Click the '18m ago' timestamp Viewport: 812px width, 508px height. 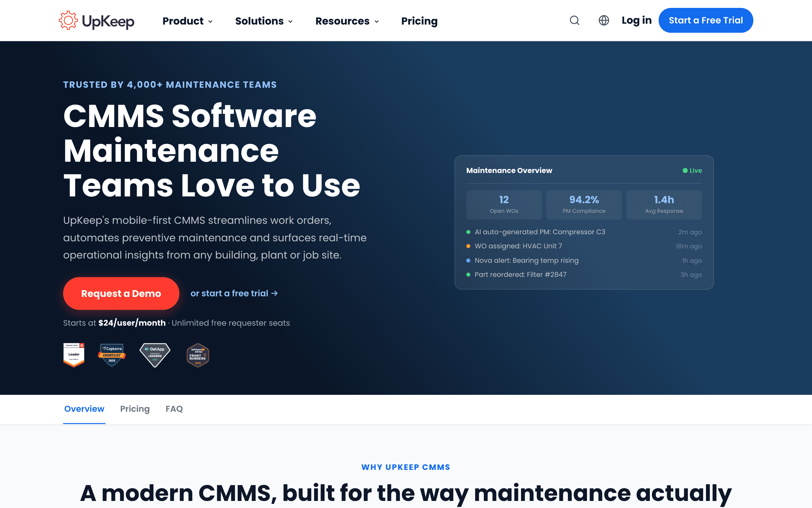pos(689,246)
